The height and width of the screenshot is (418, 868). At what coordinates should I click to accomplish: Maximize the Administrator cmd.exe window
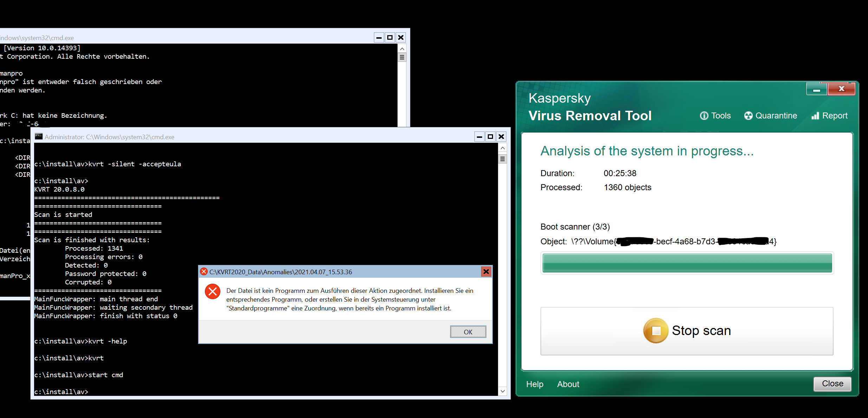490,137
